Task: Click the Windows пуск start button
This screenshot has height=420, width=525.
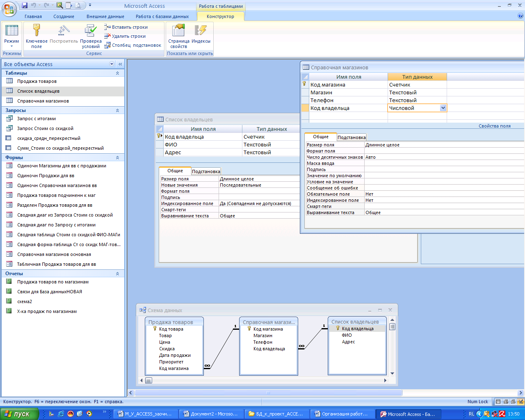Action: pyautogui.click(x=19, y=414)
